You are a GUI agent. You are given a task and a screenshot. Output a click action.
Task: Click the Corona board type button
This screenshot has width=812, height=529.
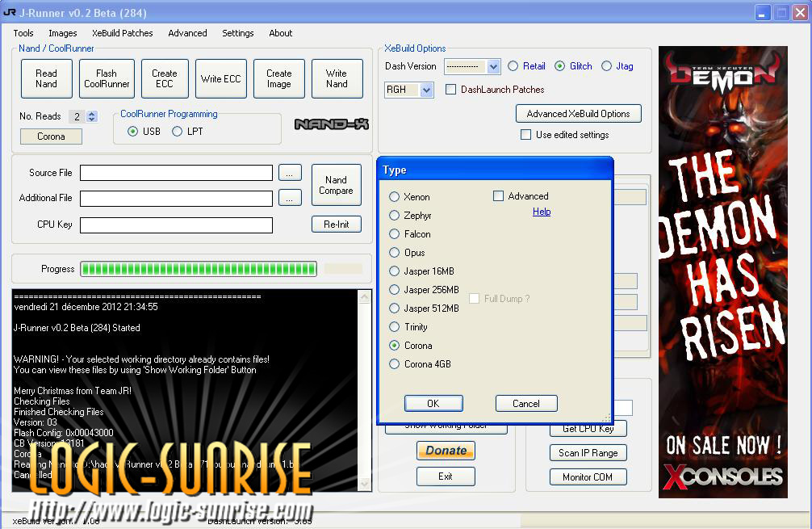click(x=51, y=136)
